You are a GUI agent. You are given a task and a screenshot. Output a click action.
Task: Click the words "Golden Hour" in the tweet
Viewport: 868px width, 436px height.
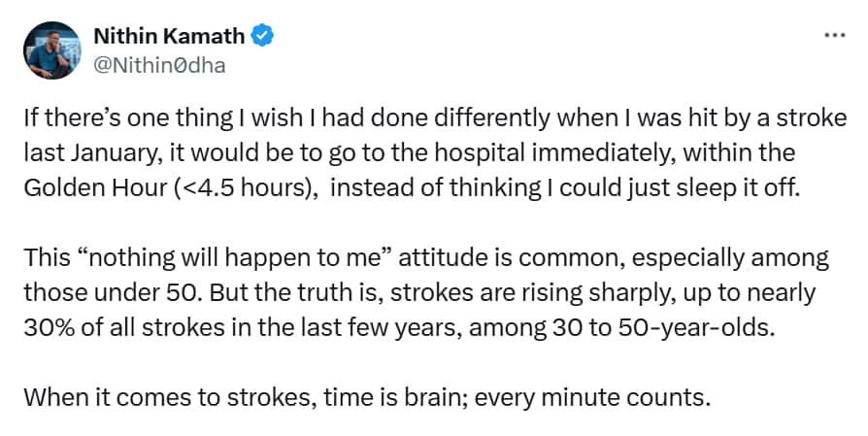[94, 188]
